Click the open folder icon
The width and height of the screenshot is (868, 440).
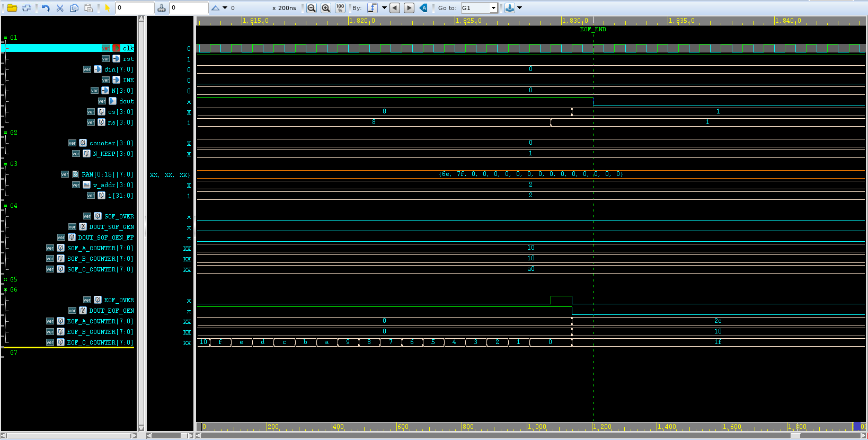coord(12,8)
